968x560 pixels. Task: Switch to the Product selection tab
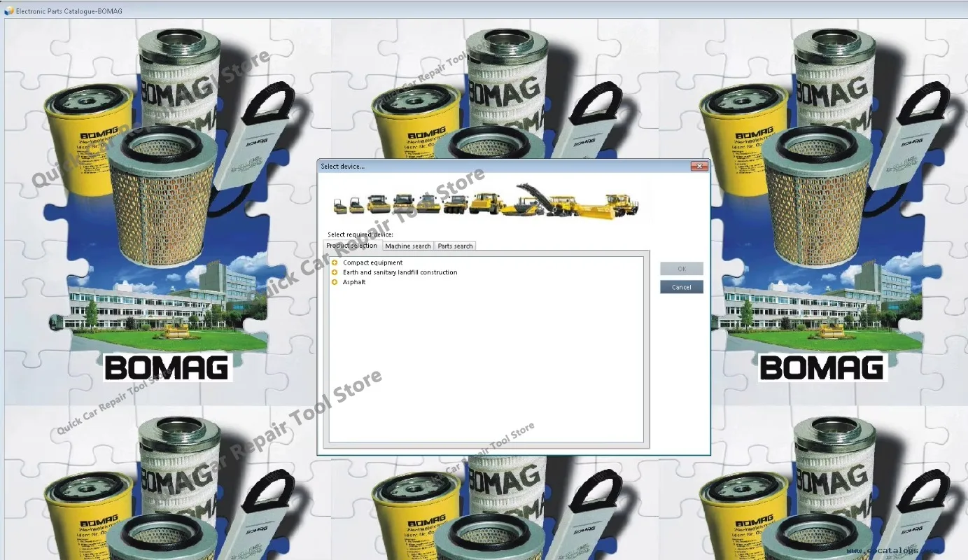point(352,246)
